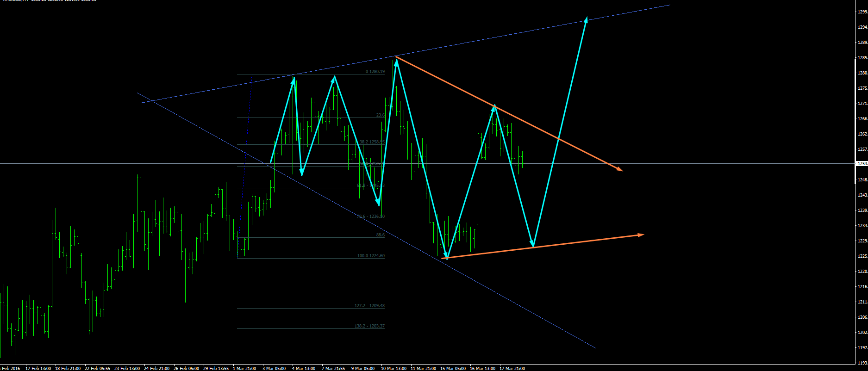
Task: Select the 1211 price scale label
Action: coord(862,302)
